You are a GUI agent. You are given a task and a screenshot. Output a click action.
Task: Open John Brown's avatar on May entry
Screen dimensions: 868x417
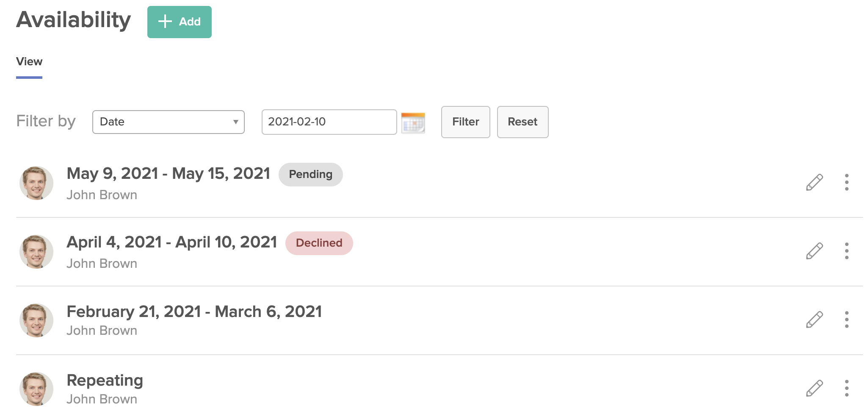tap(36, 183)
